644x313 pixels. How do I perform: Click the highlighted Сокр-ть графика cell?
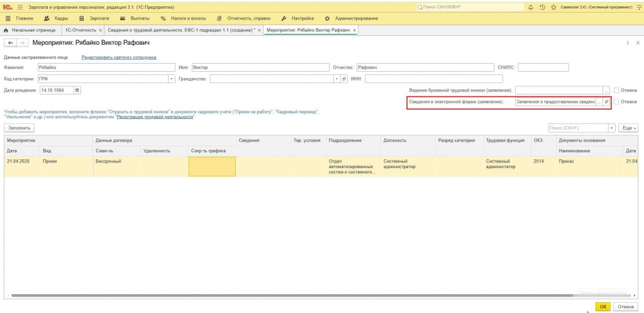[x=212, y=167]
